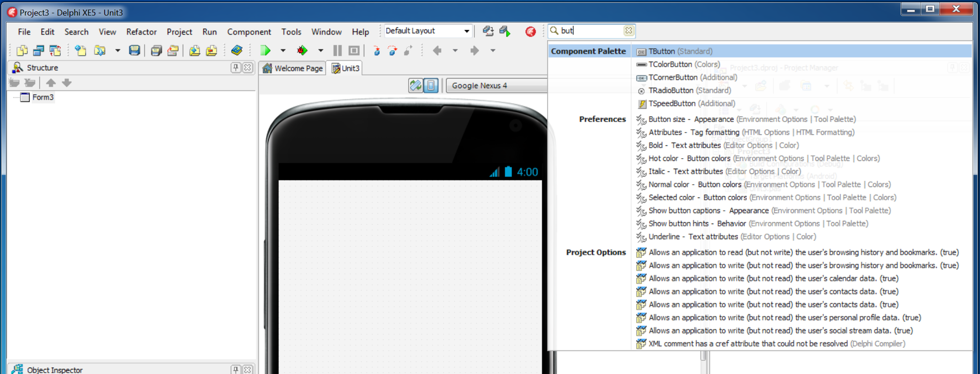The image size is (980, 374).
Task: Clear the IDE Insight search box
Action: (628, 31)
